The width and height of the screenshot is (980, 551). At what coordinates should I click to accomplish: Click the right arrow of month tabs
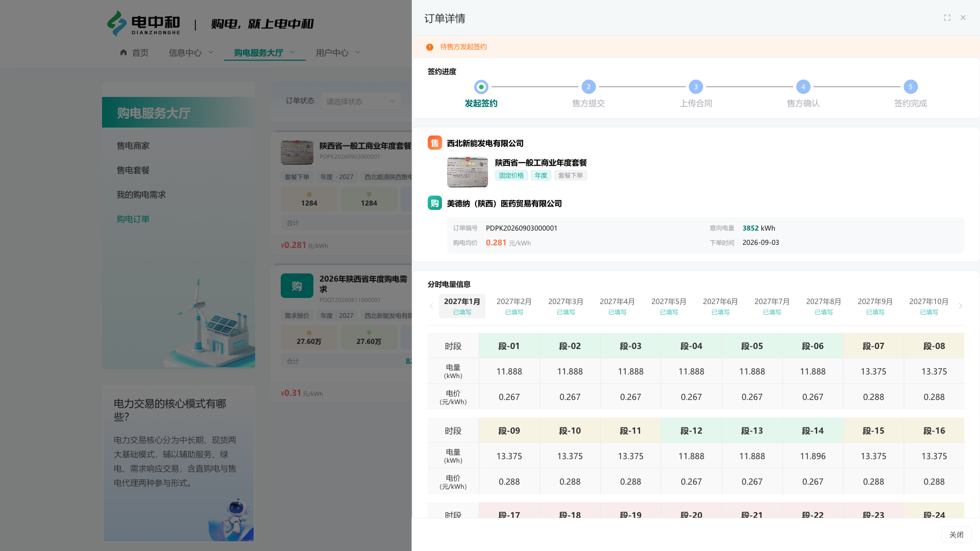click(960, 306)
